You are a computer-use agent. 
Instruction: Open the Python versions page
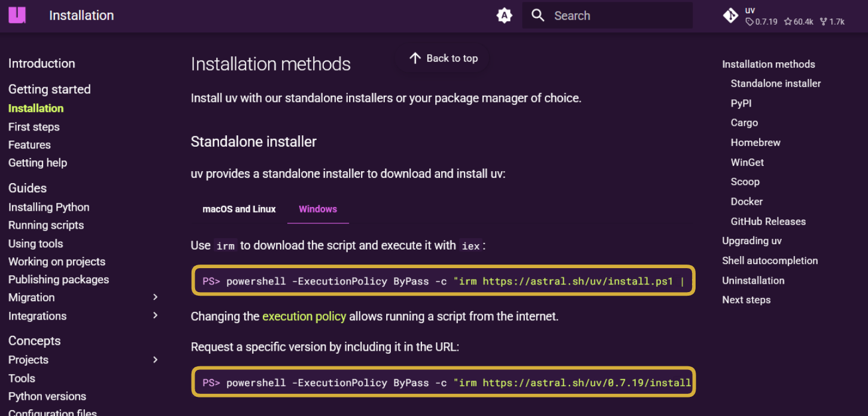pos(47,396)
